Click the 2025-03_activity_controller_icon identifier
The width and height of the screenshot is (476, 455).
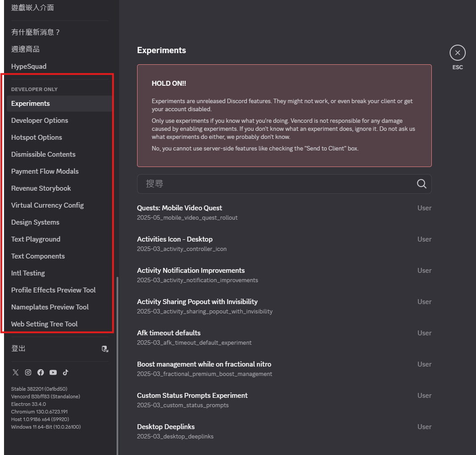(182, 249)
